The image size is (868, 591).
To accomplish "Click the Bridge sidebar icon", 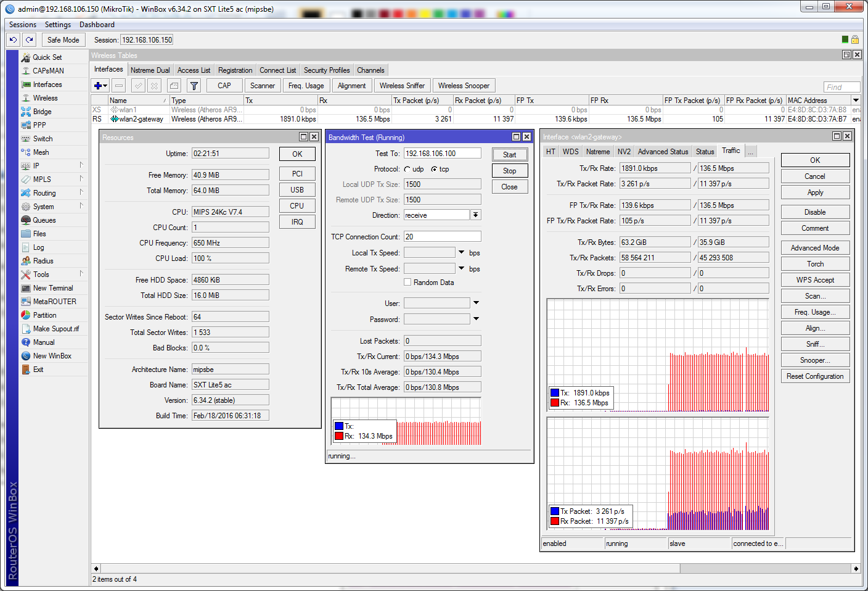I will coord(26,112).
